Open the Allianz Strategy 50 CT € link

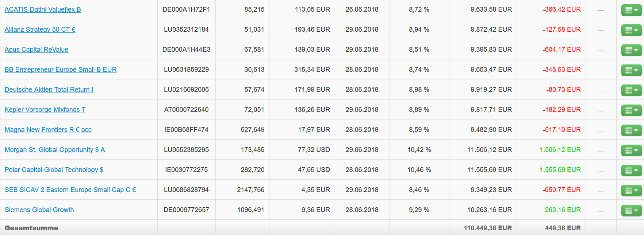click(x=40, y=30)
